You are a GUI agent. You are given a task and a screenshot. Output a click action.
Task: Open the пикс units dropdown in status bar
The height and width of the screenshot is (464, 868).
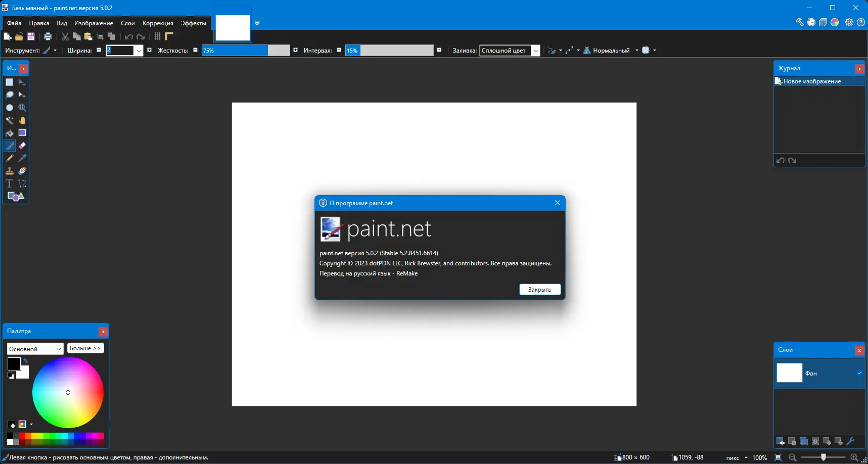click(737, 457)
